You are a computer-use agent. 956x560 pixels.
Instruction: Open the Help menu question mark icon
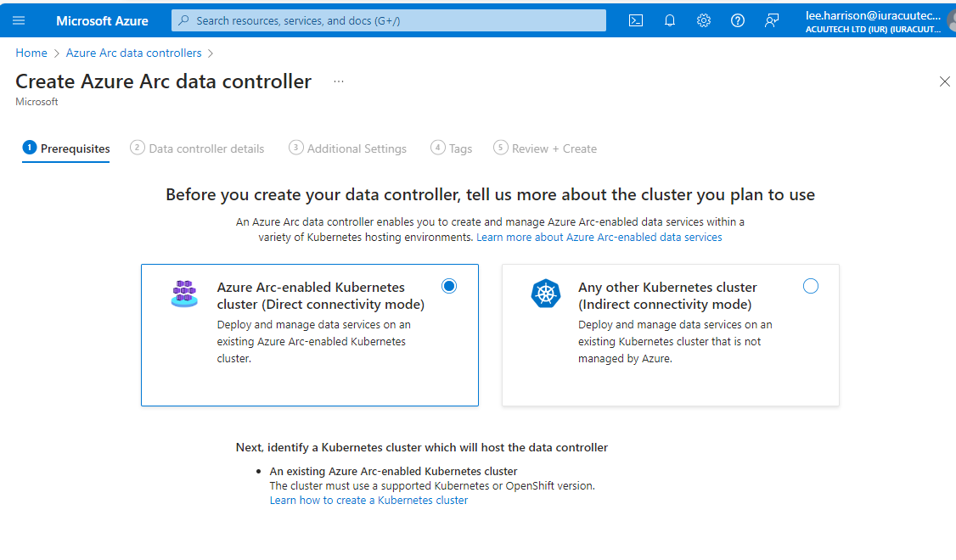click(x=737, y=20)
